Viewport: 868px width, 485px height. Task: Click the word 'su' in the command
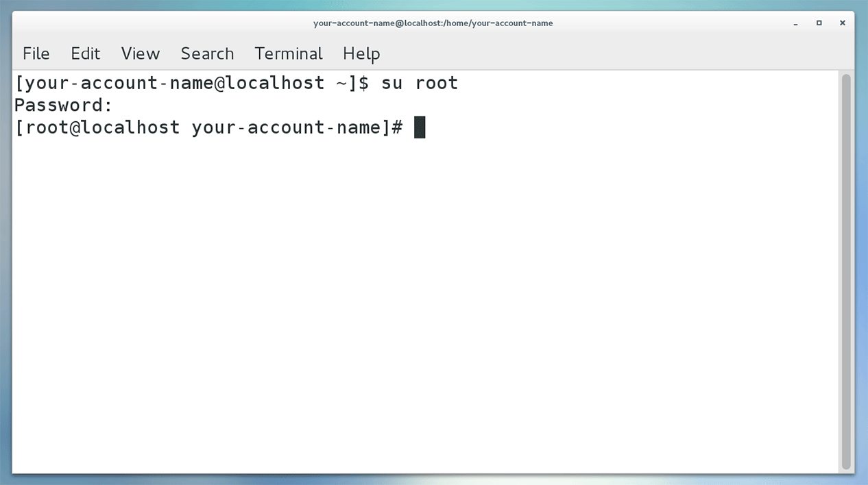(x=391, y=84)
